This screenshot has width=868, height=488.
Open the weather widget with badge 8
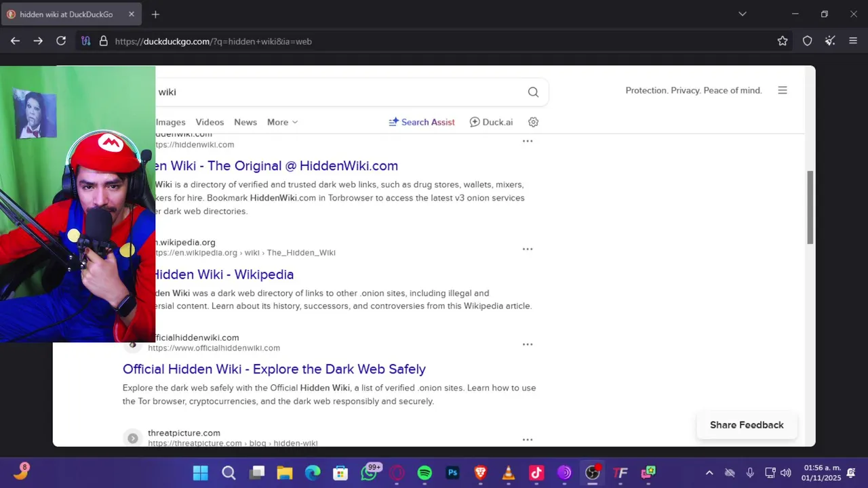(21, 472)
